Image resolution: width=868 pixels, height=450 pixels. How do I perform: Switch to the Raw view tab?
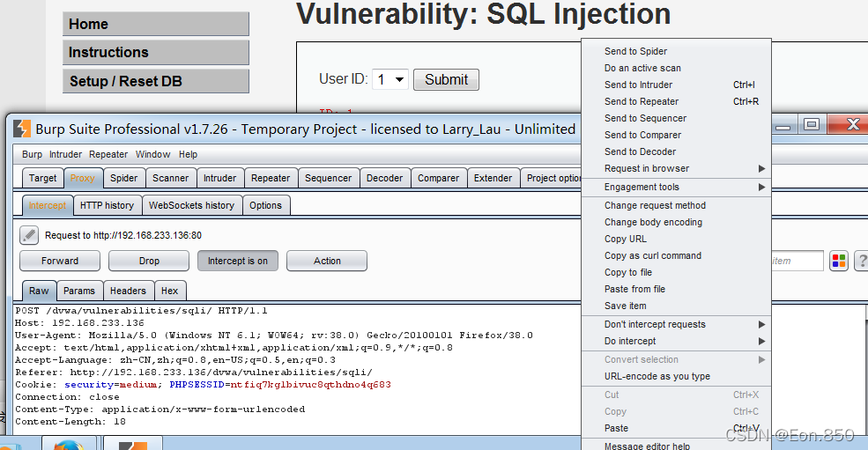click(39, 291)
